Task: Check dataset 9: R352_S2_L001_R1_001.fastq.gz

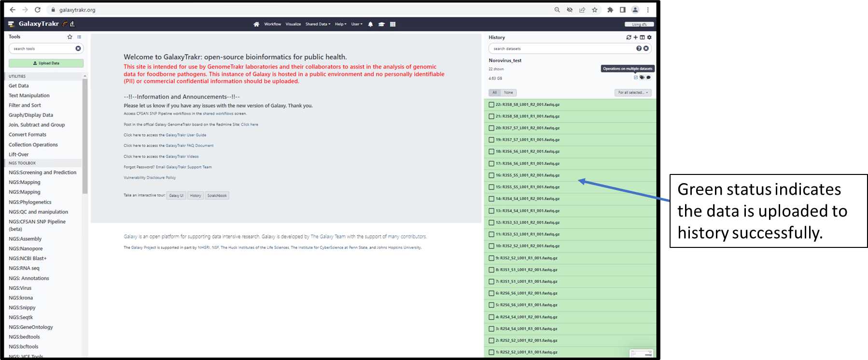Action: click(x=491, y=258)
